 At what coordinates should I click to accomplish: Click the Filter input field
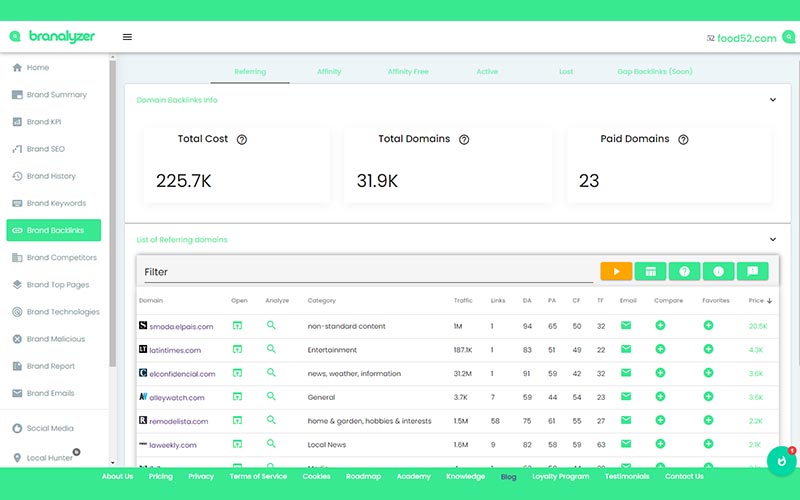(368, 272)
